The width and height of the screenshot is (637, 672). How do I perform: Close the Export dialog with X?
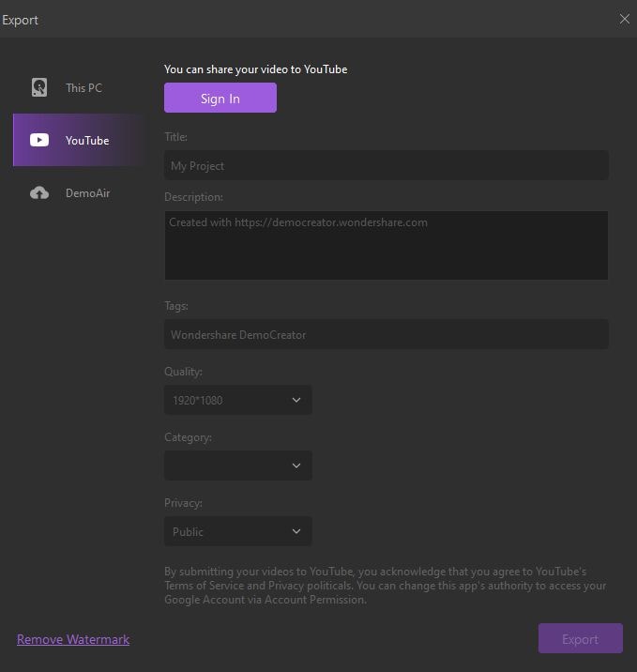click(625, 19)
